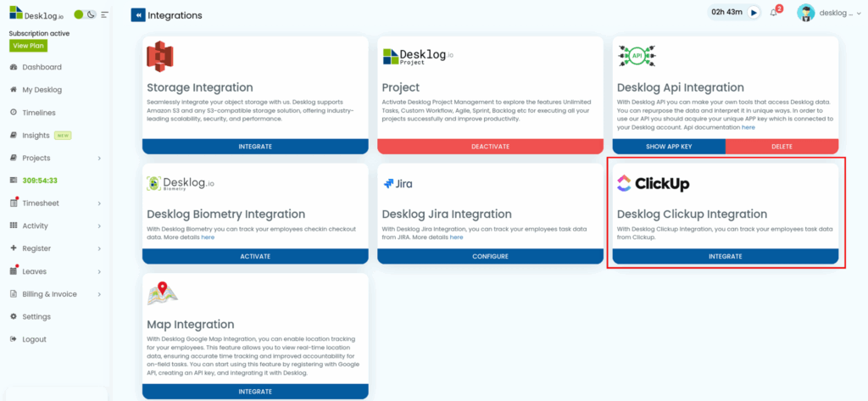This screenshot has height=401, width=868.
Task: Click the 309:54:33 timer text
Action: (x=40, y=181)
